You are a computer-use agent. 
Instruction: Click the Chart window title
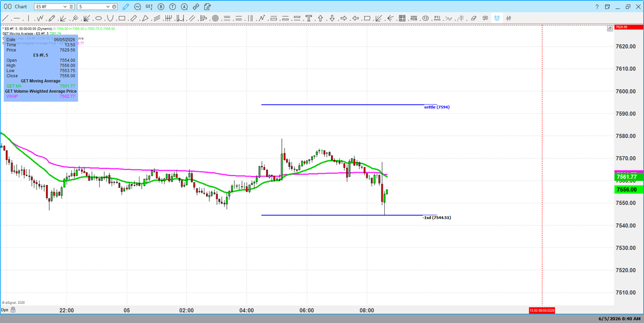point(21,6)
